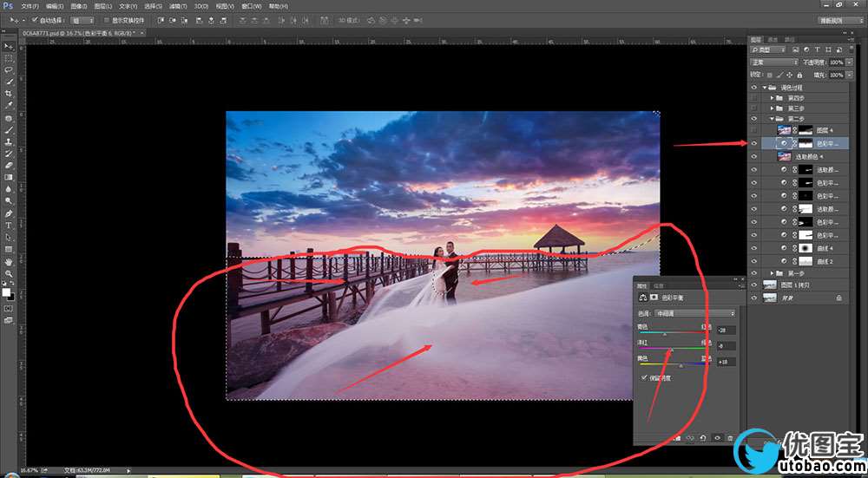Viewport: 868px width, 478px height.
Task: Open the layer filter 类型 dropdown
Action: point(768,49)
